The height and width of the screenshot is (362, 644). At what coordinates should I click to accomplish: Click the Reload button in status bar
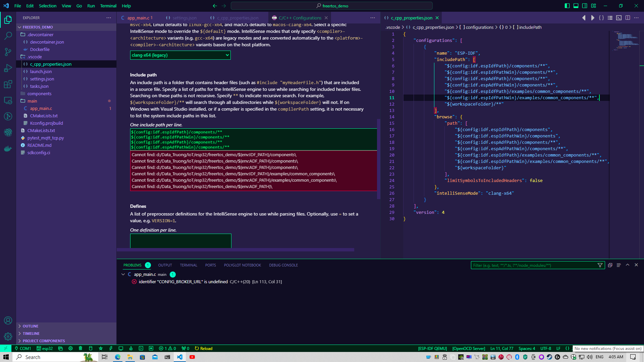(204, 348)
